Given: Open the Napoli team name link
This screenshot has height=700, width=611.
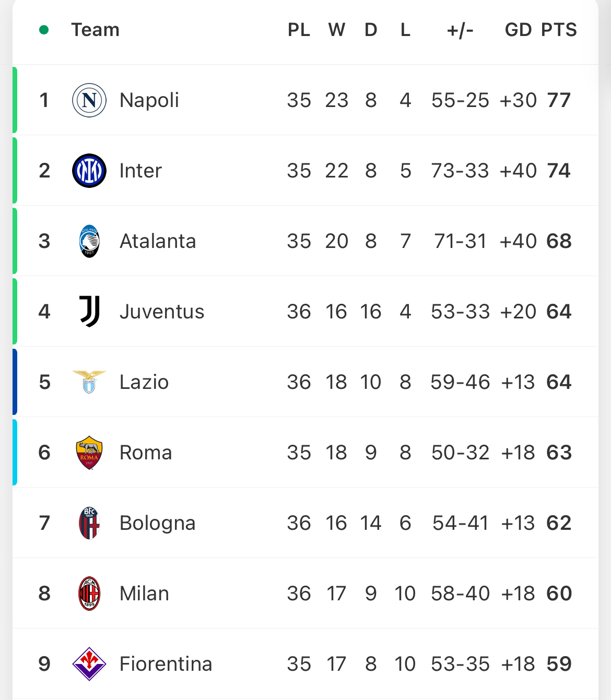Looking at the screenshot, I should [149, 100].
